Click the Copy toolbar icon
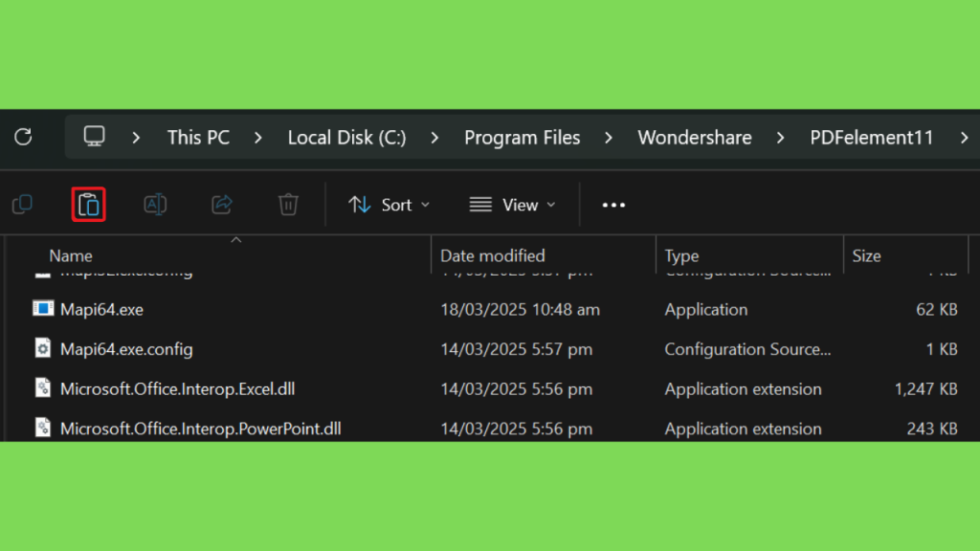The image size is (980, 551). (23, 205)
